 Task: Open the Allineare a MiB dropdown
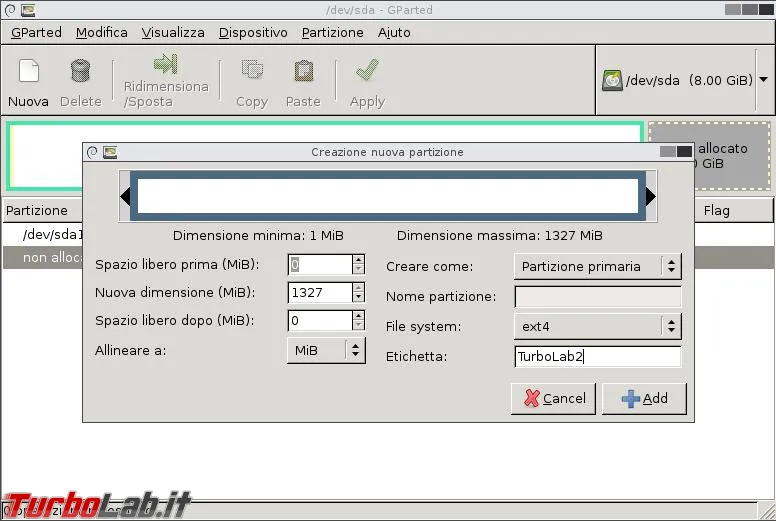326,350
